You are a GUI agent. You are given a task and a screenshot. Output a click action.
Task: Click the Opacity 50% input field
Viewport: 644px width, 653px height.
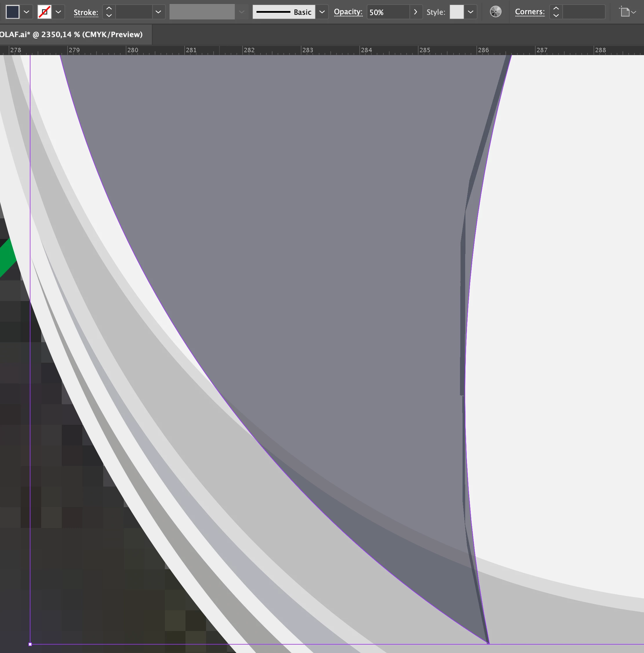[x=388, y=12]
